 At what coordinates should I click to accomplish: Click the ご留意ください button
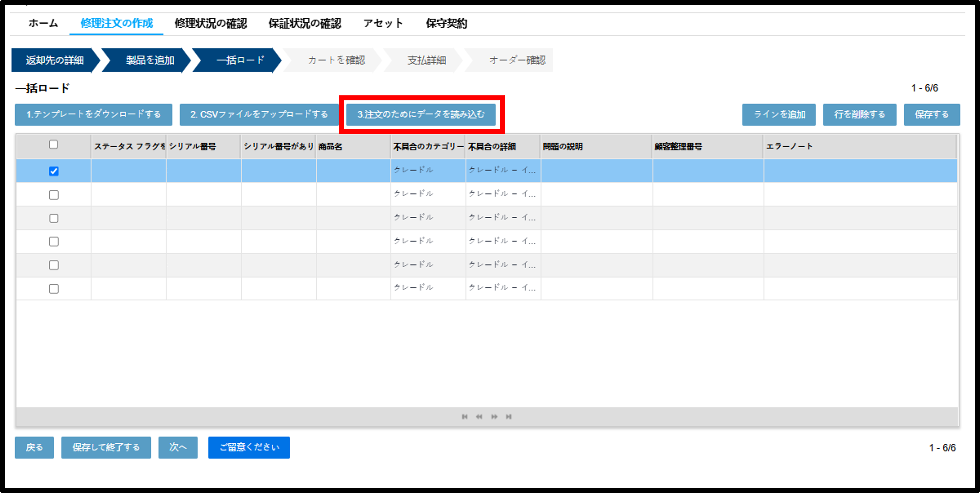coord(249,447)
